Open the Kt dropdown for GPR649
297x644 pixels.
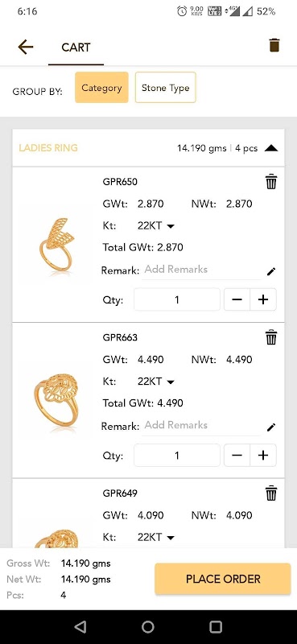click(155, 537)
